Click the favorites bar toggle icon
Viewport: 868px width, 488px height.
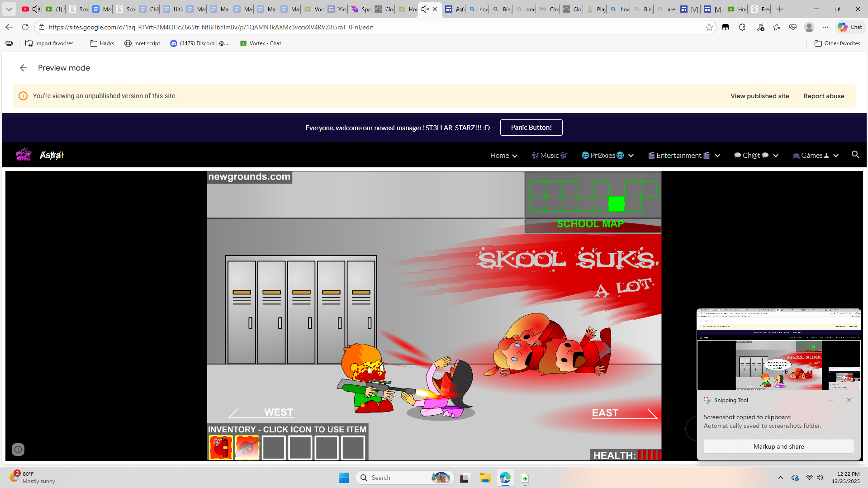(x=9, y=43)
